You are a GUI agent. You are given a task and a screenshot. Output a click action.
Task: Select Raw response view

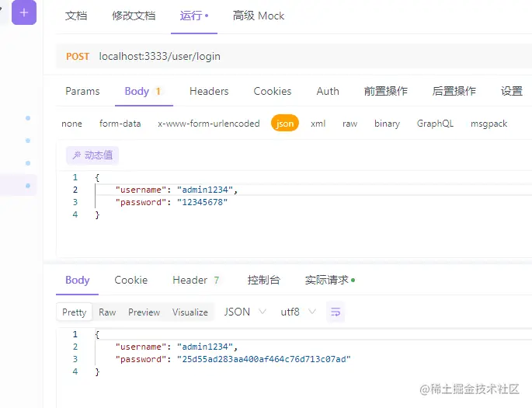pyautogui.click(x=107, y=312)
